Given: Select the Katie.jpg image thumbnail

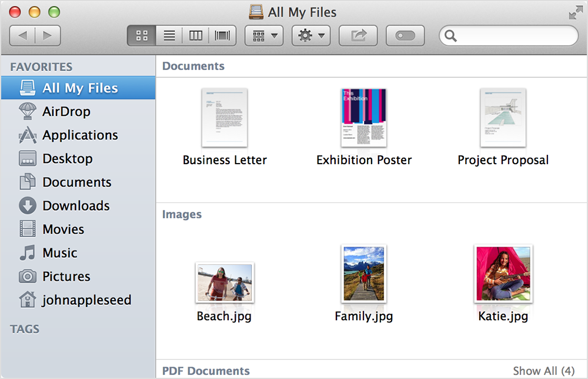Looking at the screenshot, I should [503, 274].
